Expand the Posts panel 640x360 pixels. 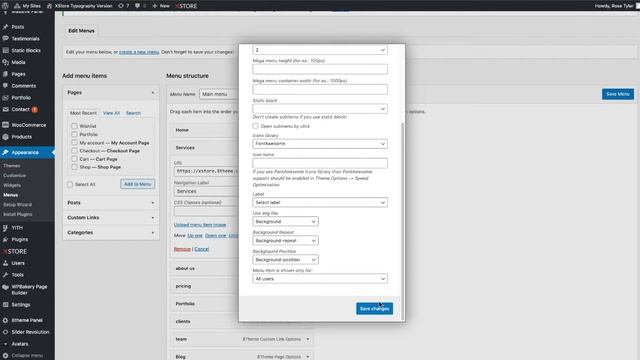(111, 203)
